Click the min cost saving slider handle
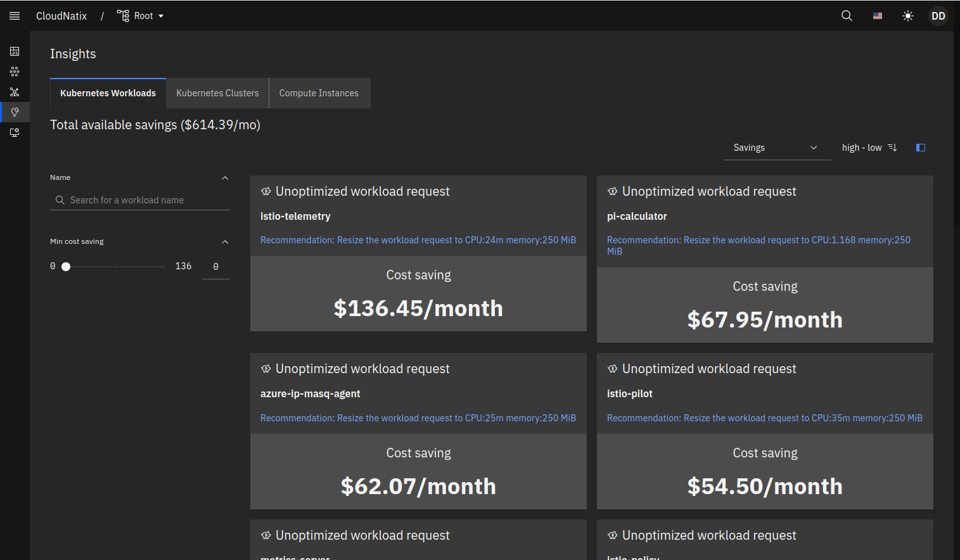 point(66,267)
